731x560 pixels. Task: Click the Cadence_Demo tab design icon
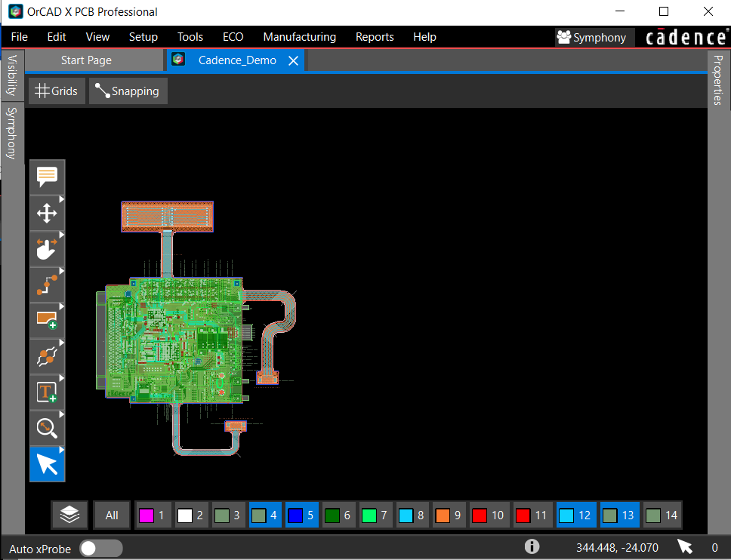point(178,60)
